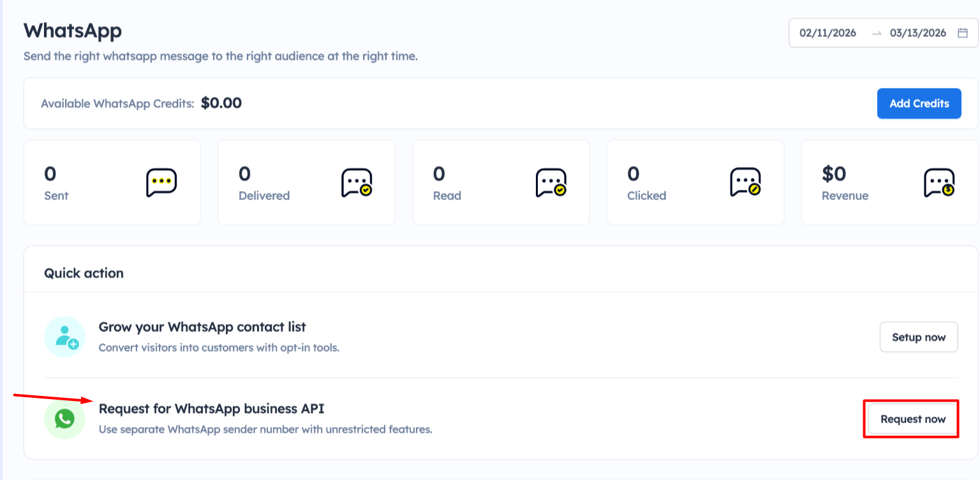Select the Read statistics card
Viewport: 980px width, 480px height.
(x=501, y=182)
